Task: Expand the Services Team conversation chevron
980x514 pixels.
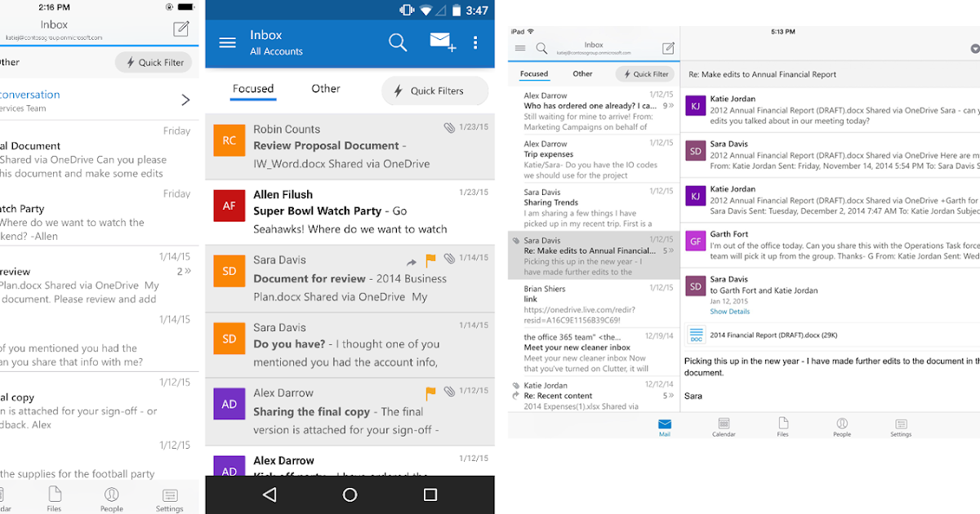Action: click(x=186, y=99)
